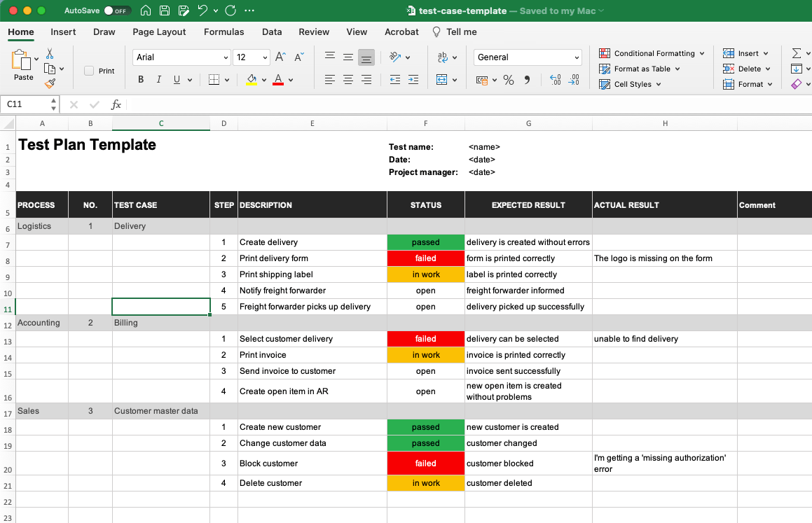The width and height of the screenshot is (812, 523).
Task: Open the Page Layout tab
Action: [159, 32]
